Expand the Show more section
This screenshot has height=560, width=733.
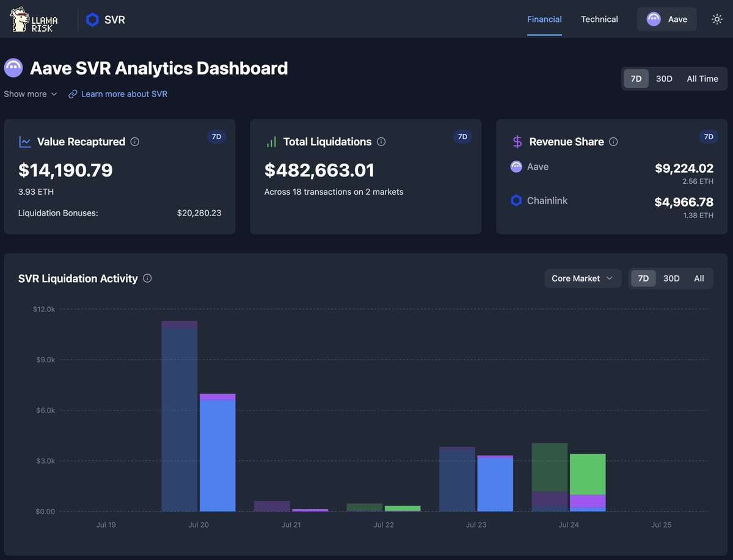[x=31, y=94]
